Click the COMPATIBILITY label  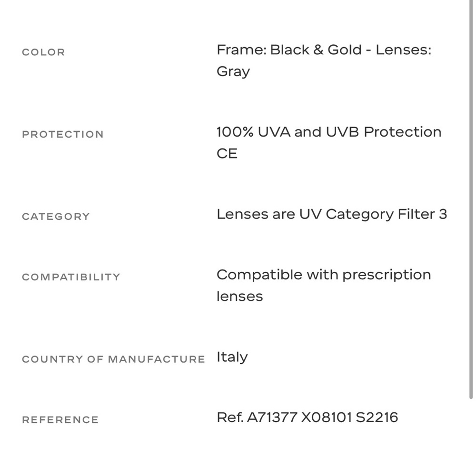click(71, 277)
